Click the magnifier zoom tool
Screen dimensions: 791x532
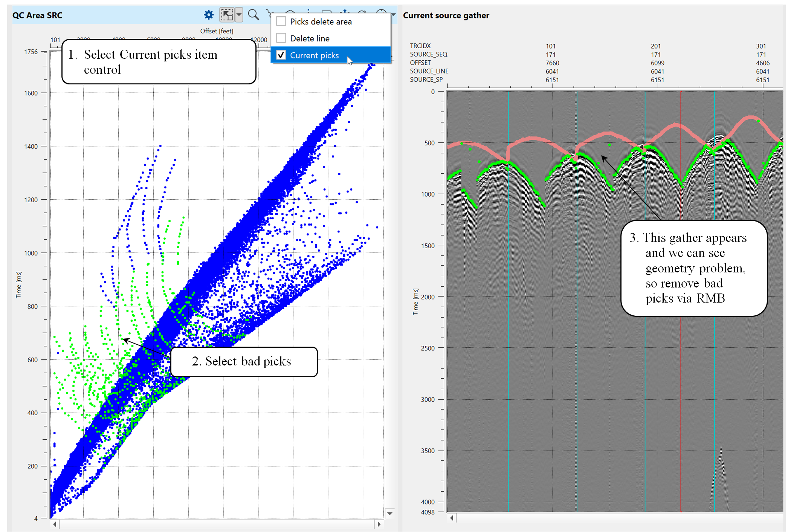tap(253, 15)
